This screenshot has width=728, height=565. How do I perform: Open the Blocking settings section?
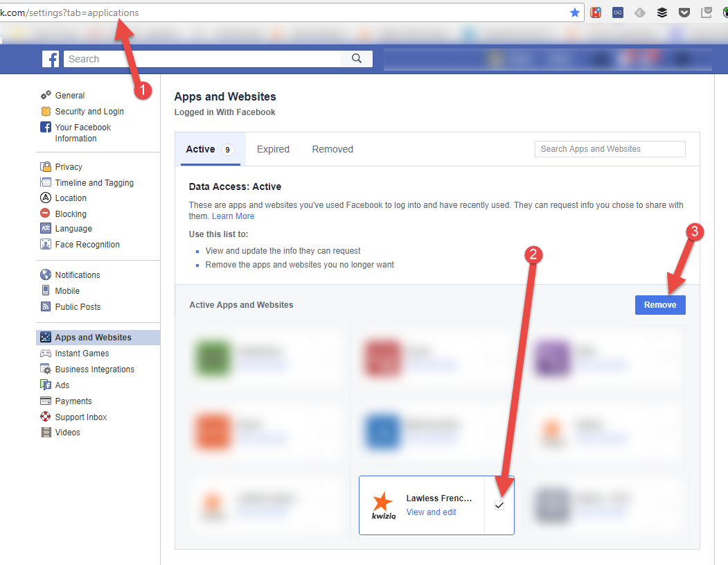pos(70,214)
